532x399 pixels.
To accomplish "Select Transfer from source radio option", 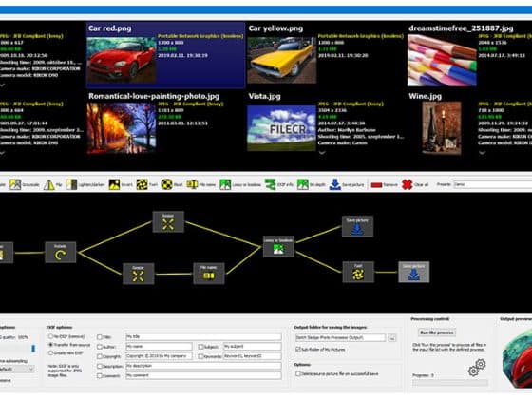I will 51,345.
